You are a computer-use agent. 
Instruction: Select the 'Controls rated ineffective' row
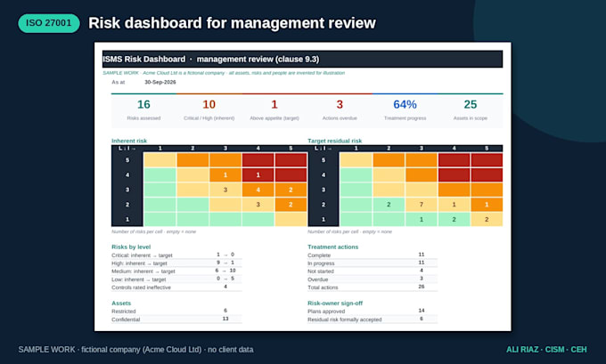[x=176, y=287]
